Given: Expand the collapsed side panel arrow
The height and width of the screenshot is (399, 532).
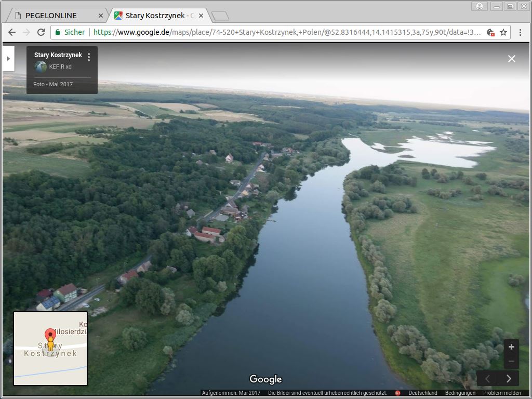Looking at the screenshot, I should coord(8,59).
